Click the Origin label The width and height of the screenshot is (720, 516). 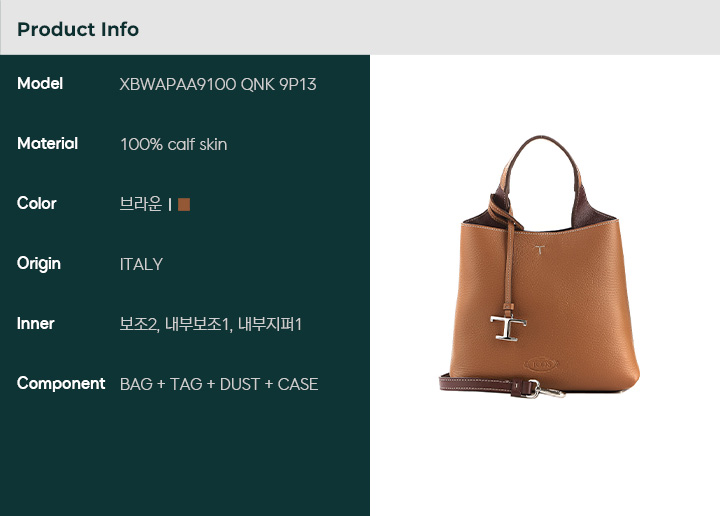(x=39, y=264)
